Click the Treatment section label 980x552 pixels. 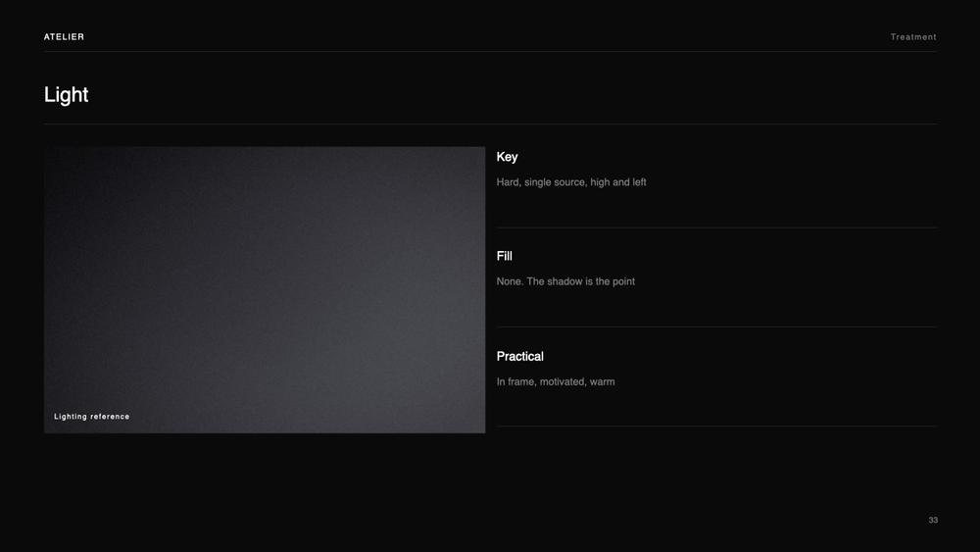913,37
